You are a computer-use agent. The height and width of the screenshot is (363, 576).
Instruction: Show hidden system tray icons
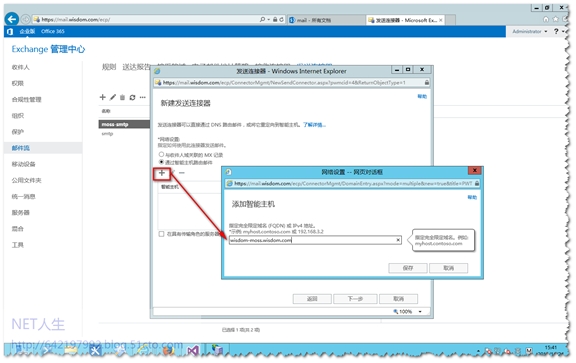click(x=478, y=351)
